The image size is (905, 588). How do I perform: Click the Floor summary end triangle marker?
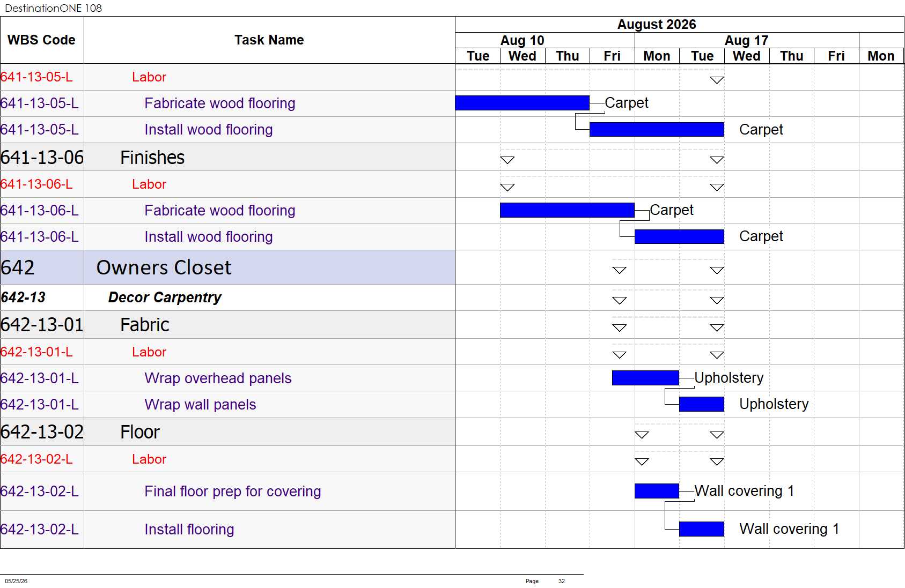tap(717, 435)
